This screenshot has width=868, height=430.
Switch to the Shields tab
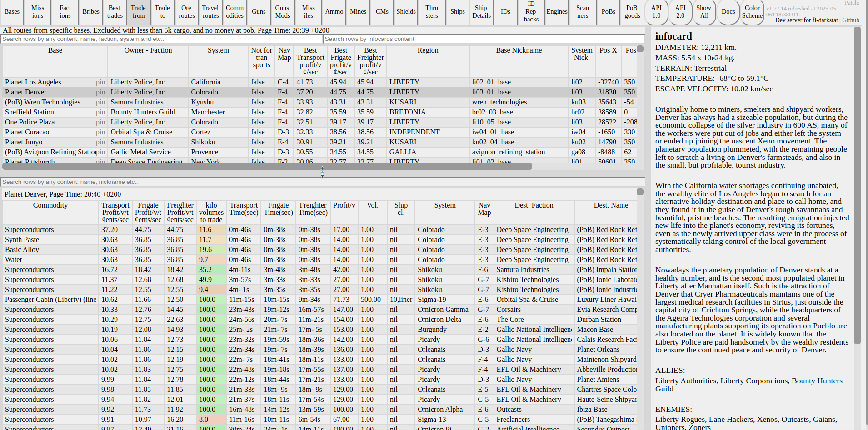[x=406, y=12]
